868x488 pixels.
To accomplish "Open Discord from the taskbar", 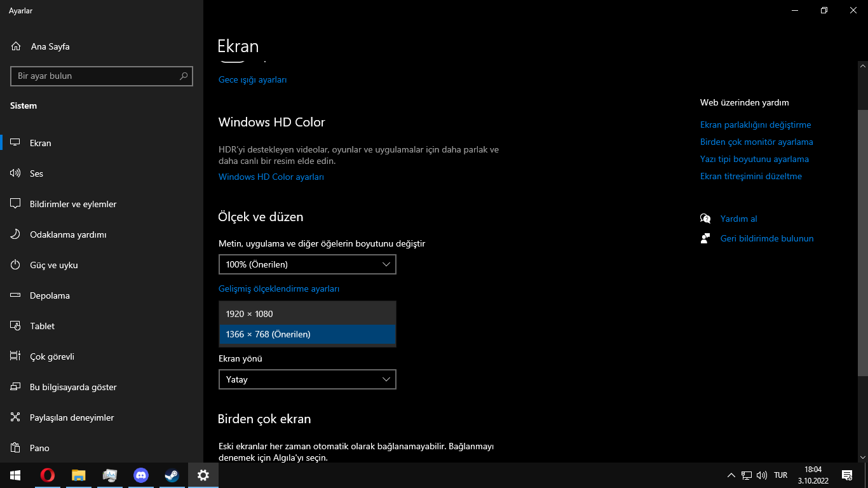I will pyautogui.click(x=140, y=475).
